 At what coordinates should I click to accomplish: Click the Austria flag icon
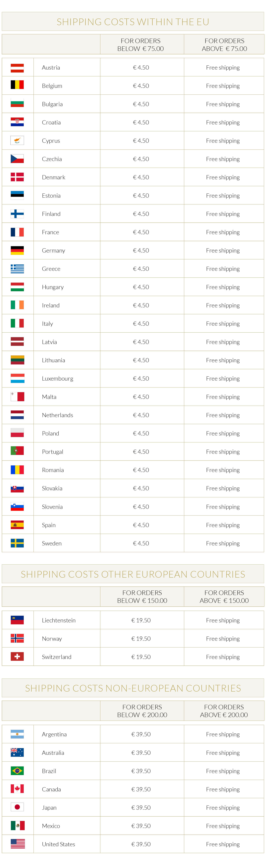(x=17, y=68)
